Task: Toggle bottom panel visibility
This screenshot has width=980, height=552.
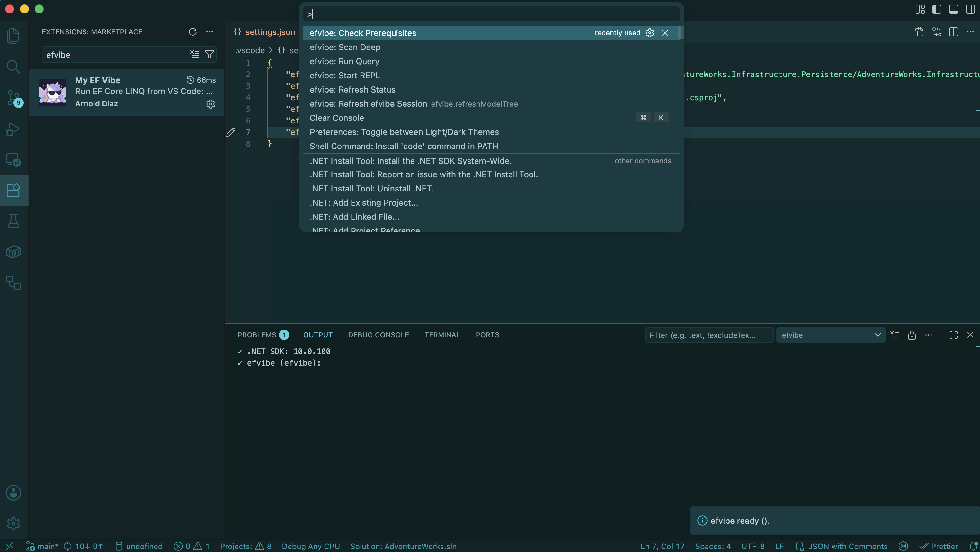Action: point(954,10)
